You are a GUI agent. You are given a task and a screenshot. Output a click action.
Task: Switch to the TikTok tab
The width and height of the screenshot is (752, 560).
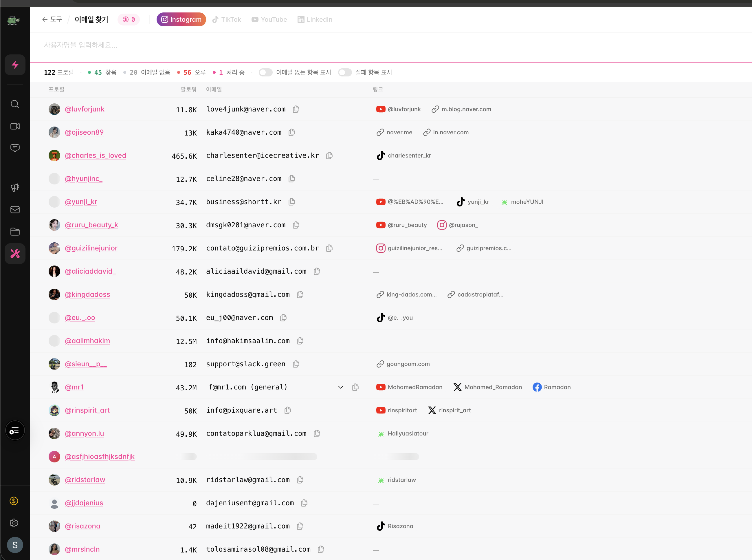tap(227, 19)
